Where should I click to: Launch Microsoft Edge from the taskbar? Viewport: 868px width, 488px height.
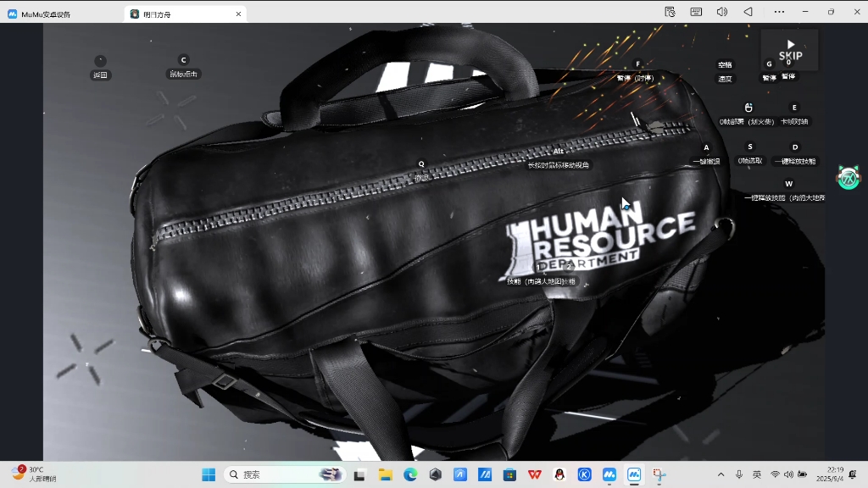(410, 474)
